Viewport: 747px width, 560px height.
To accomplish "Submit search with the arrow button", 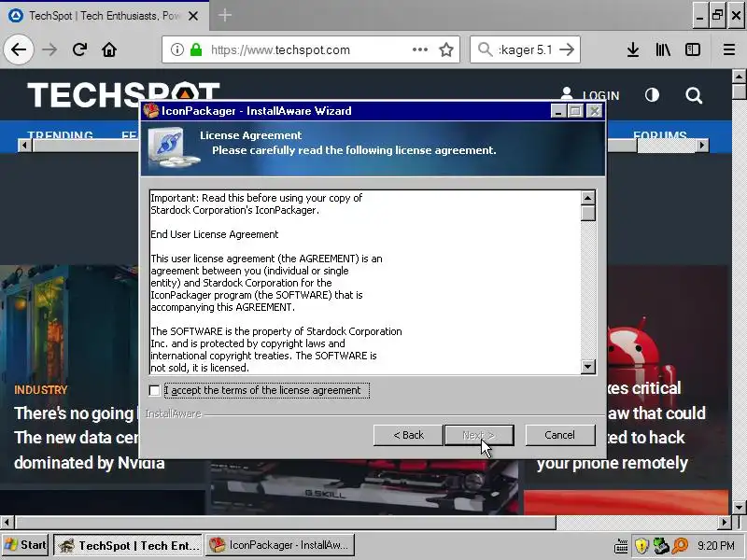I will [567, 49].
